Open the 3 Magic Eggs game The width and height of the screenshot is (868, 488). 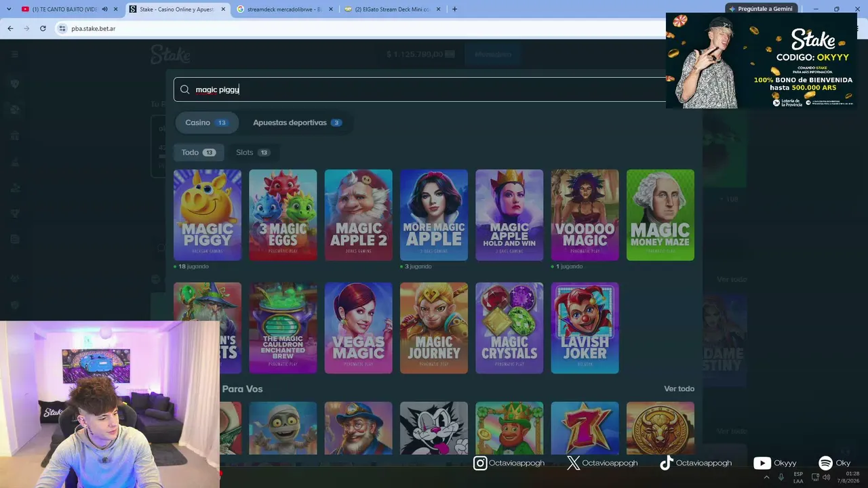click(x=283, y=215)
